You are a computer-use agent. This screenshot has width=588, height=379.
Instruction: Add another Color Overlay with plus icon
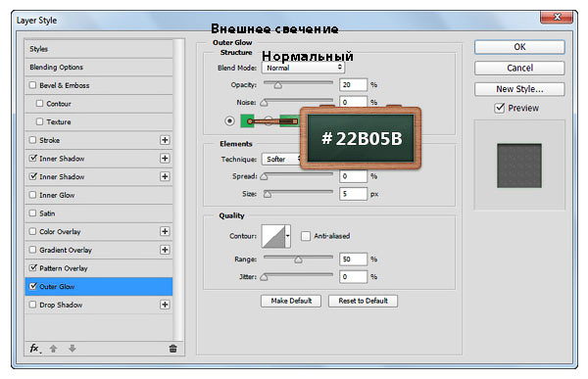165,231
